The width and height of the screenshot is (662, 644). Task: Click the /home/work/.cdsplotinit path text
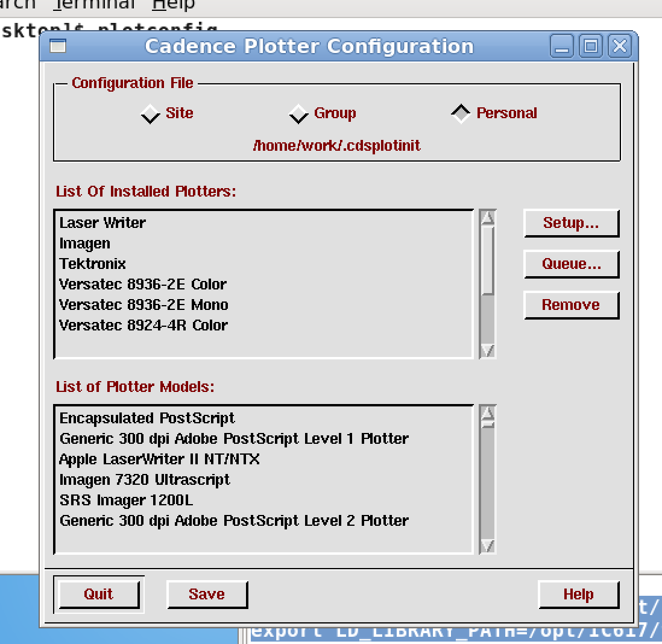(336, 146)
